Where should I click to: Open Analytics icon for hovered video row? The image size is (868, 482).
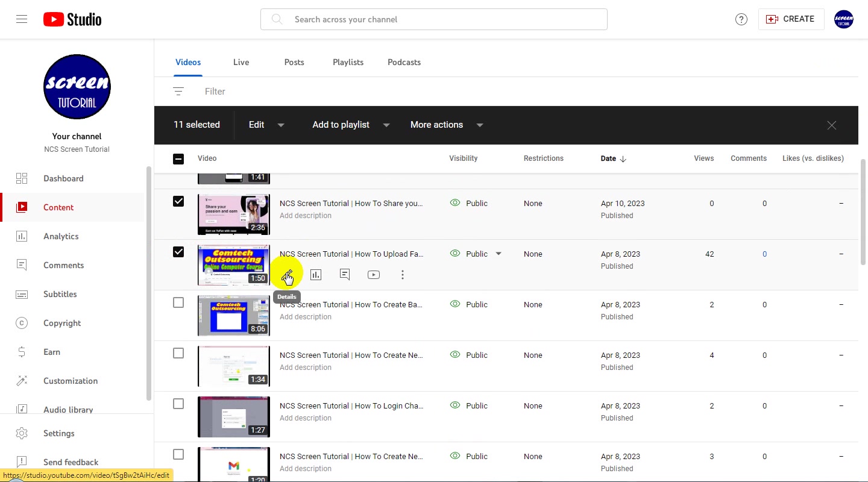(316, 275)
